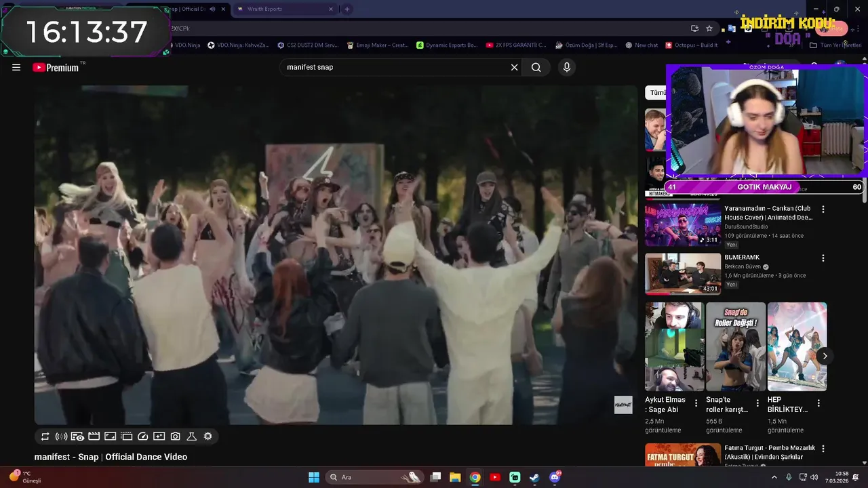Screen dimensions: 868x488
Task: Click the fit-to-window expand icon
Action: tap(110, 436)
